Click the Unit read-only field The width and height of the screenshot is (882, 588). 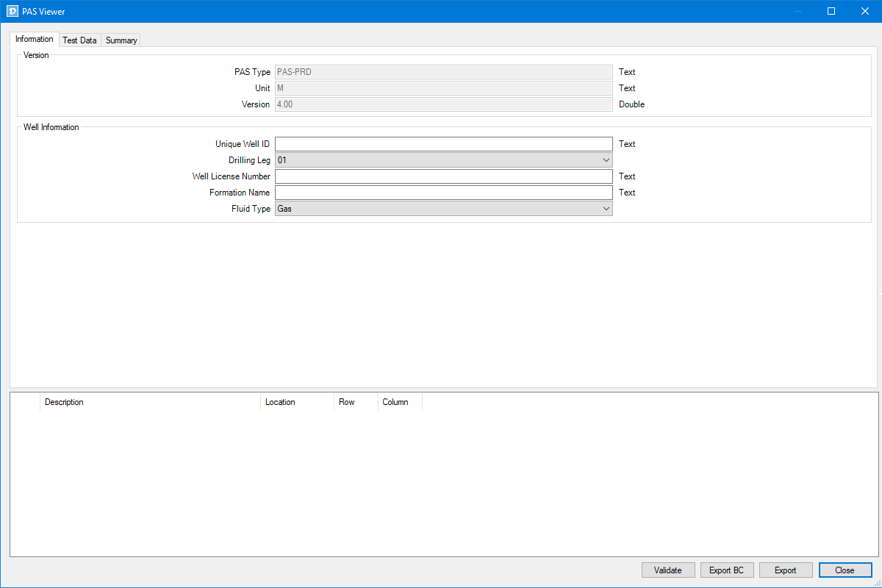click(x=443, y=88)
